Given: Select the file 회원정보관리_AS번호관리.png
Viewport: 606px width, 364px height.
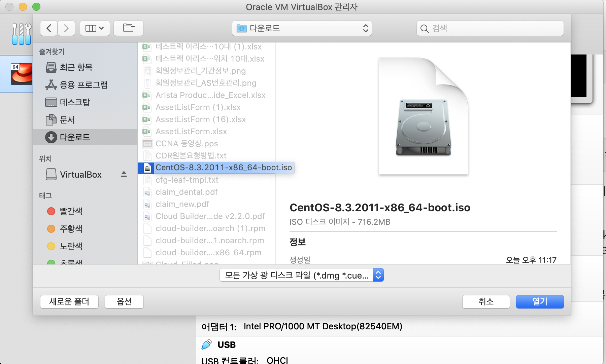Looking at the screenshot, I should [206, 83].
